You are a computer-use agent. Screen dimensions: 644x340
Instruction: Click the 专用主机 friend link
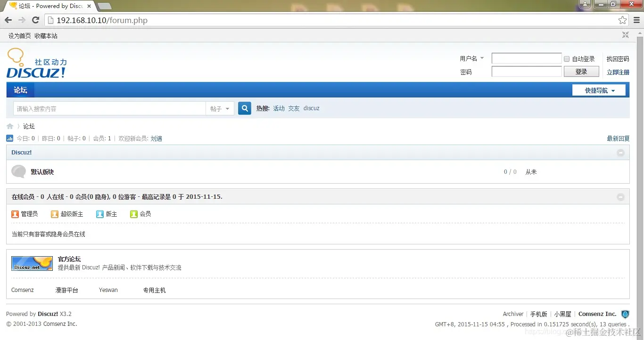tap(155, 290)
